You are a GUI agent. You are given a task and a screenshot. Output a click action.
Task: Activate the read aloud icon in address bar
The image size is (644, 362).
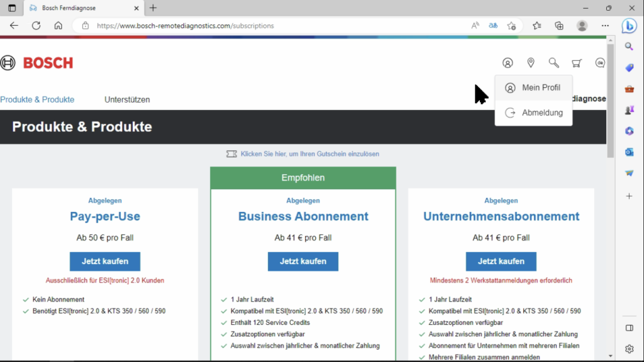point(475,25)
